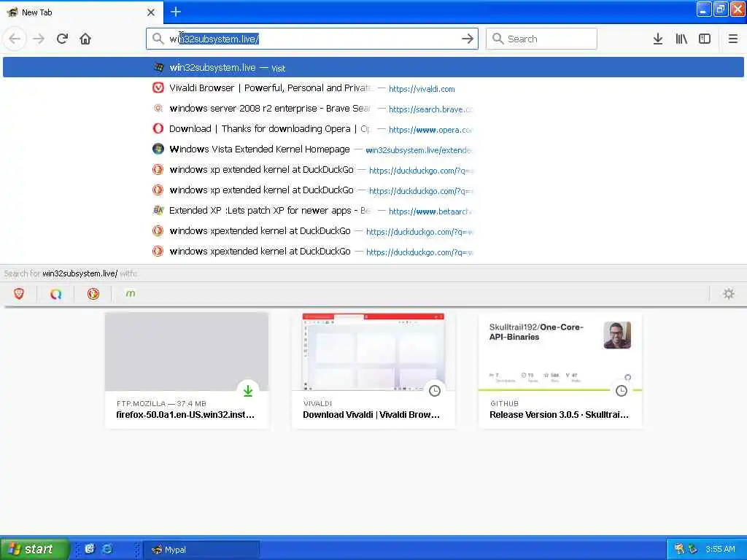The image size is (747, 560).
Task: Open the Windows start button
Action: pyautogui.click(x=35, y=549)
